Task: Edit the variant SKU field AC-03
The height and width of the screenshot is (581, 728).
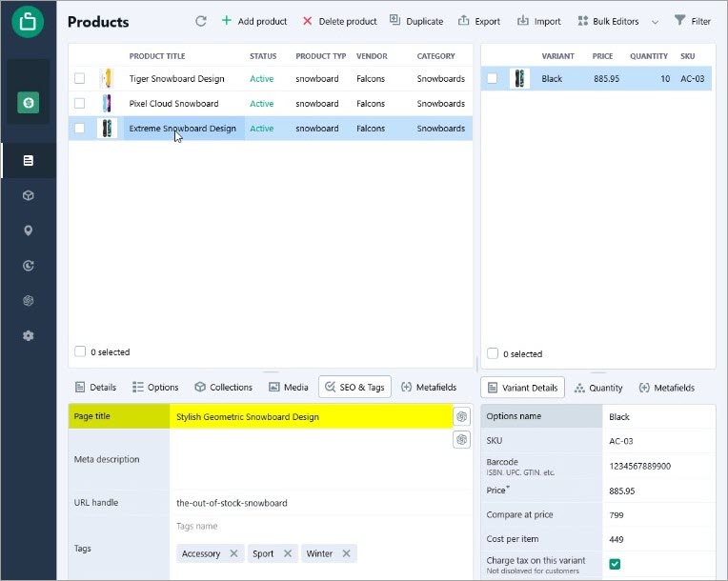Action: tap(658, 441)
